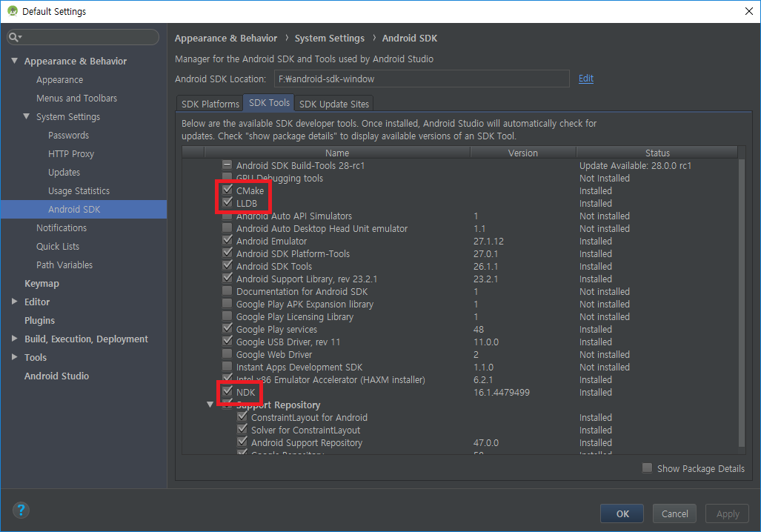Image resolution: width=761 pixels, height=532 pixels.
Task: Collapse Appearance & Behavior tree node
Action: click(15, 61)
